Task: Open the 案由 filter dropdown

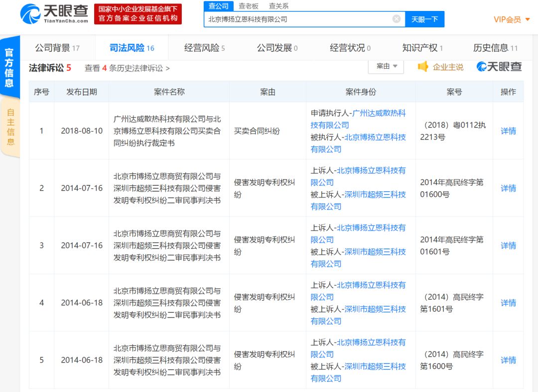Action: 386,66
